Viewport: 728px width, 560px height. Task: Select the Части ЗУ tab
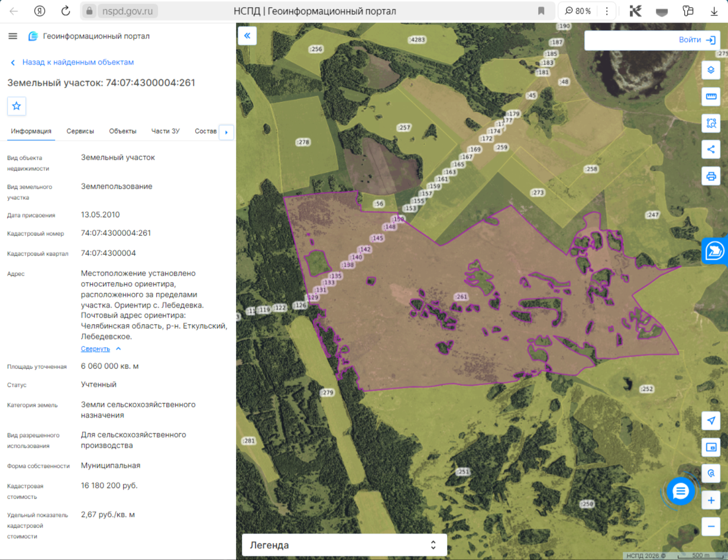click(166, 131)
